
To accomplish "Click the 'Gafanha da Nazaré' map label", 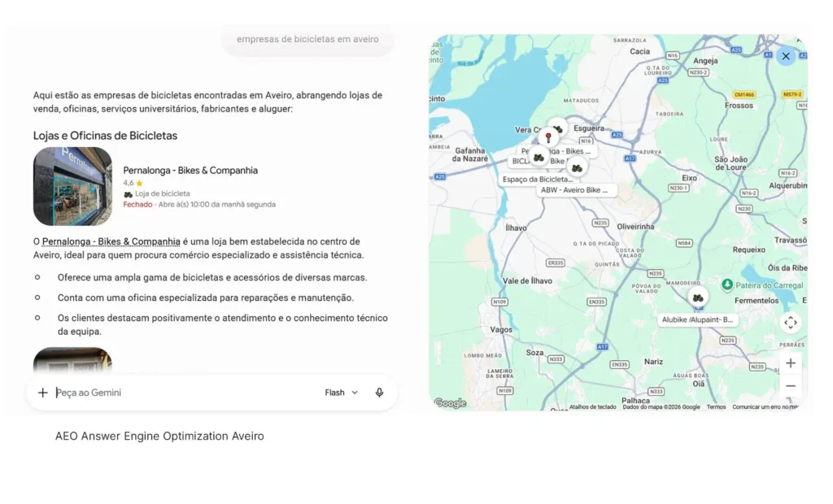I will [469, 154].
